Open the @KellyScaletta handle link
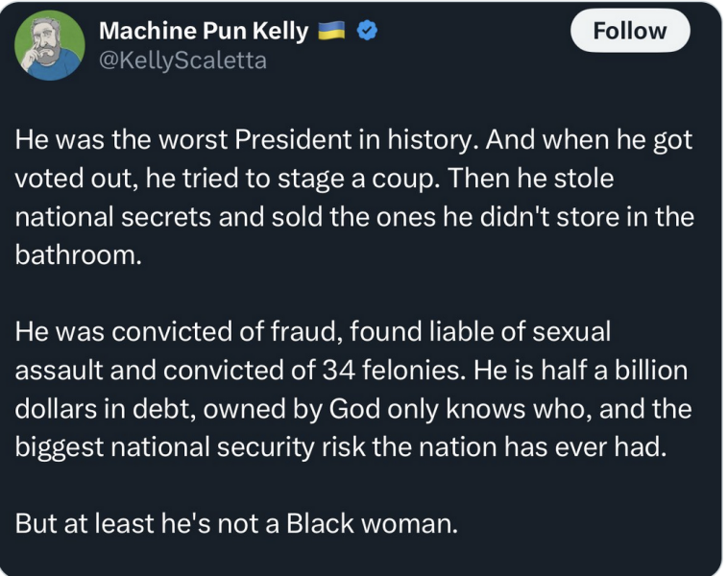Image resolution: width=728 pixels, height=576 pixels. tap(182, 61)
